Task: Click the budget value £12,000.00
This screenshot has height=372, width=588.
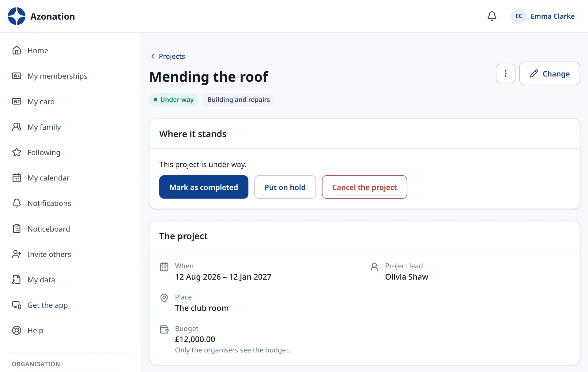Action: (x=195, y=339)
